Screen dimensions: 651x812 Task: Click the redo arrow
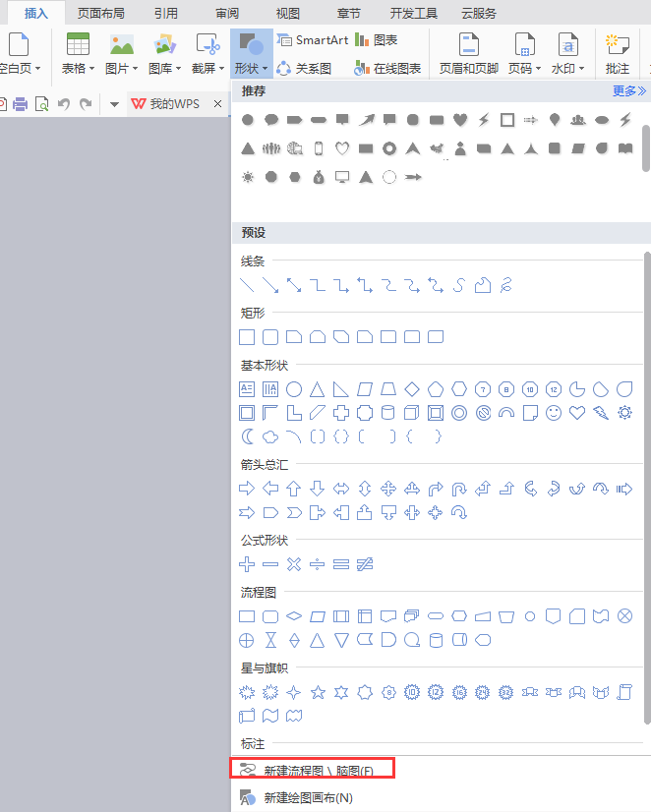tap(86, 104)
